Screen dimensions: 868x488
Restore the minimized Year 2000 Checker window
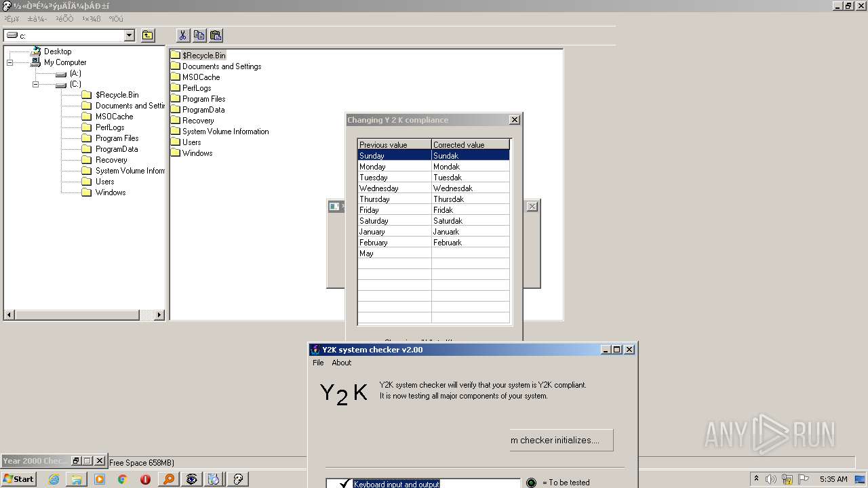(x=76, y=461)
